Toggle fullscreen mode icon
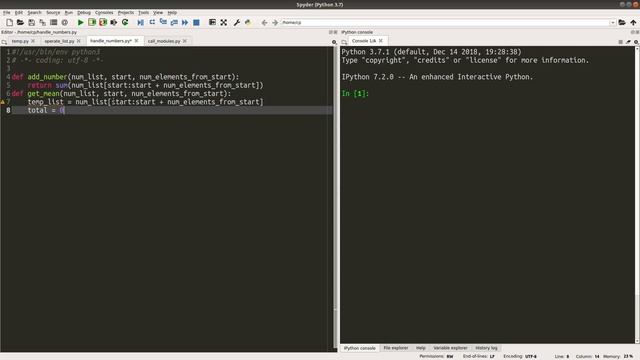This screenshot has height=360, width=640. 224,22
